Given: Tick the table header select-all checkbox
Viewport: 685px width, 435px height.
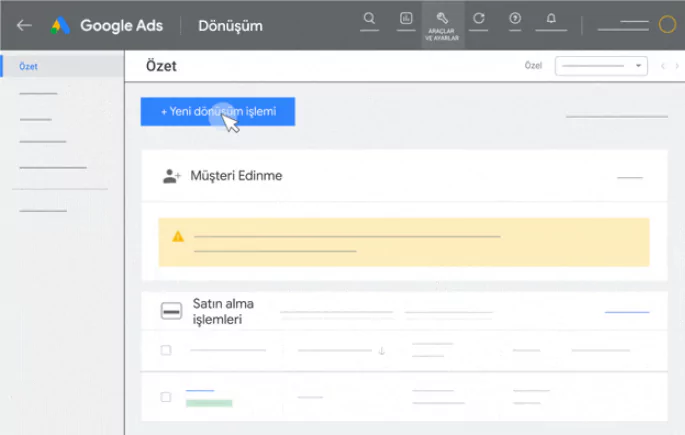Looking at the screenshot, I should pyautogui.click(x=166, y=350).
